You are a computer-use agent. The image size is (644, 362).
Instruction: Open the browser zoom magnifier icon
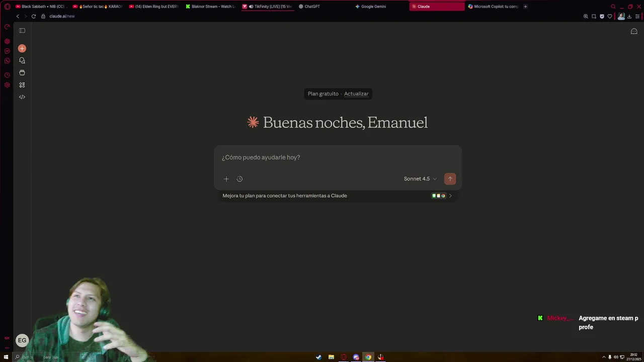[586, 16]
